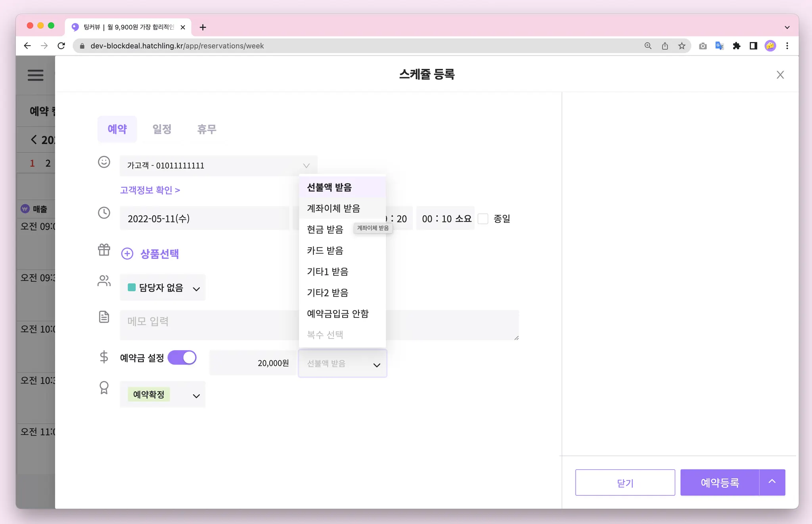812x524 pixels.
Task: Click the Google Translate extension icon
Action: click(719, 46)
